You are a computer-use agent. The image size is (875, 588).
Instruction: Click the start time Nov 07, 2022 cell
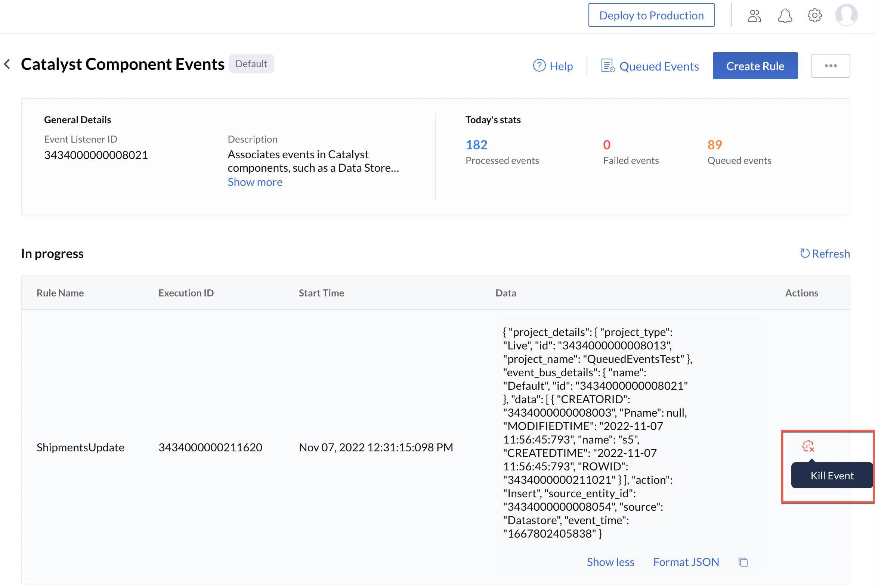tap(375, 447)
